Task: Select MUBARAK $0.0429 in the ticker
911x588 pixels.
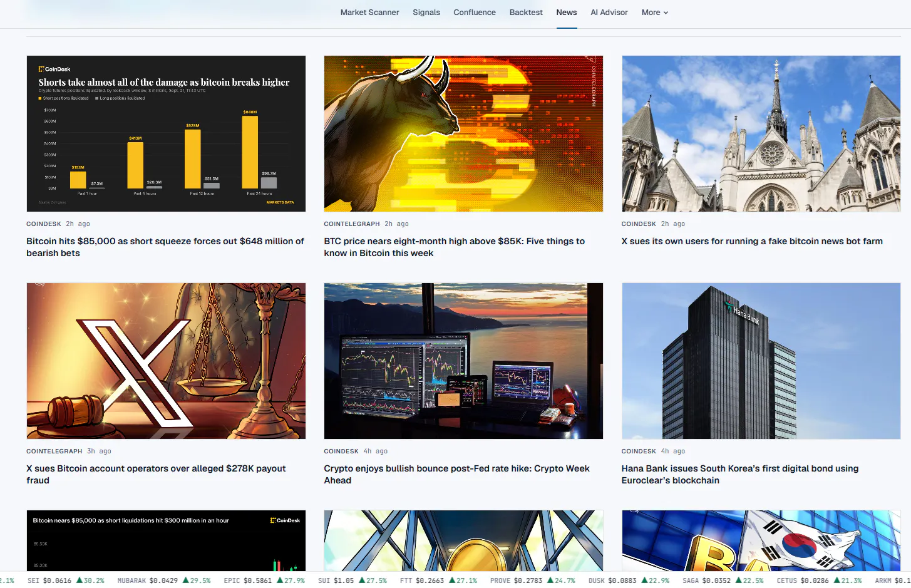Action: tap(164, 580)
